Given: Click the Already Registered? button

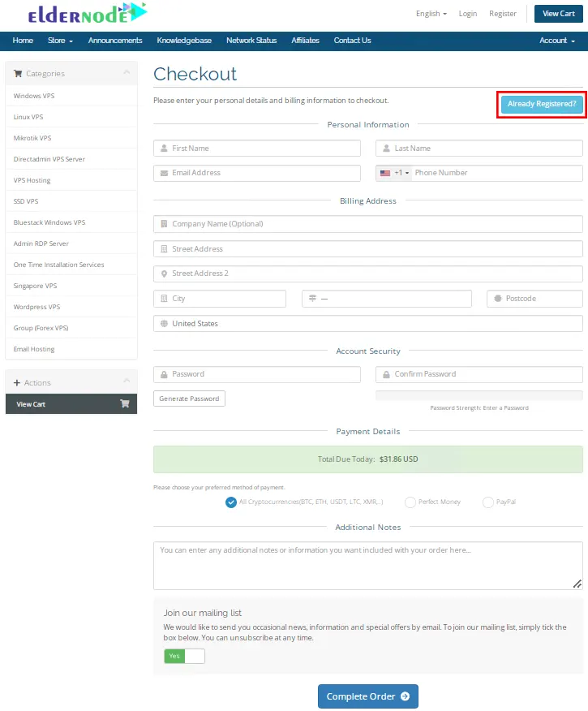Looking at the screenshot, I should (x=540, y=104).
